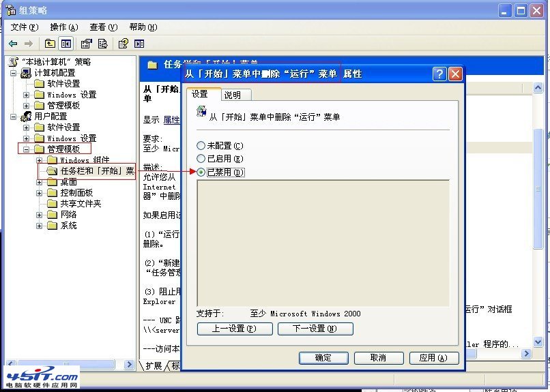The height and width of the screenshot is (392, 550).
Task: Click the Export list toolbar icon
Action: tap(103, 44)
